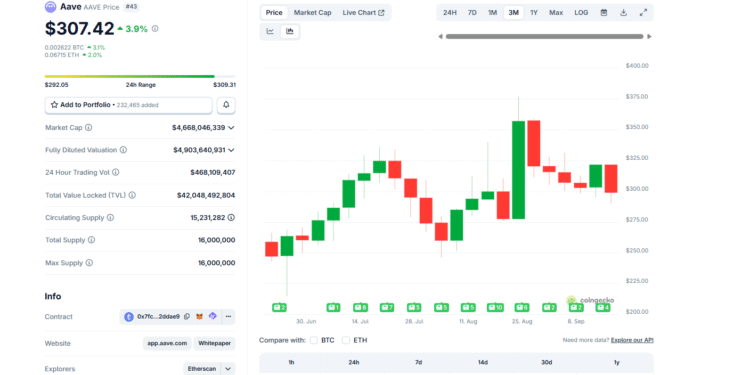750x375 pixels.
Task: Click news marker labeled 7
Action: tap(387, 308)
